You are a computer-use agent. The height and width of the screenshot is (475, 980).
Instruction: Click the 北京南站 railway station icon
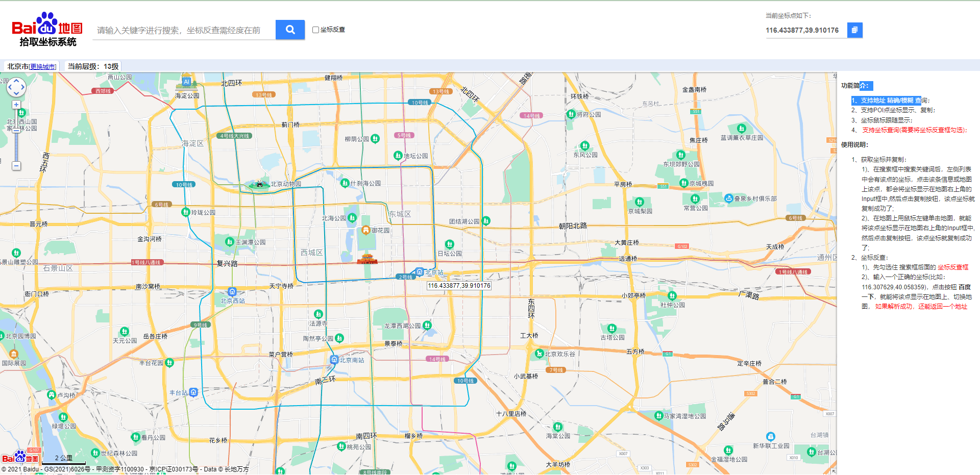click(334, 360)
